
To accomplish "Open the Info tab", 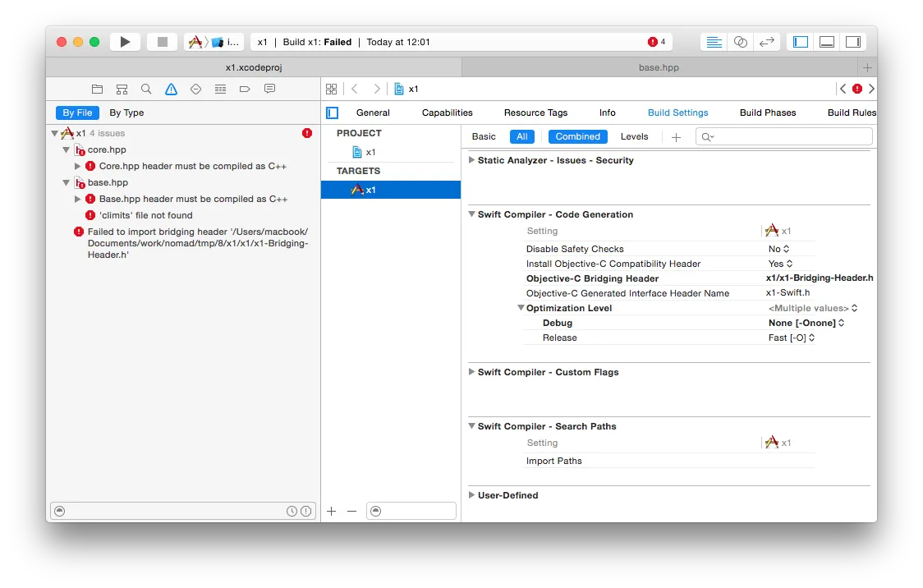I will [607, 113].
